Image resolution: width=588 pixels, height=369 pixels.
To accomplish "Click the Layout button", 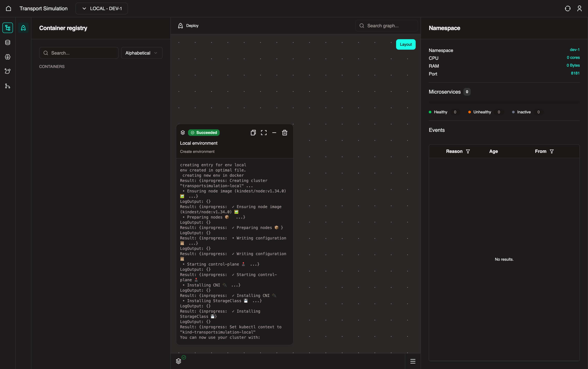I will click(x=406, y=44).
